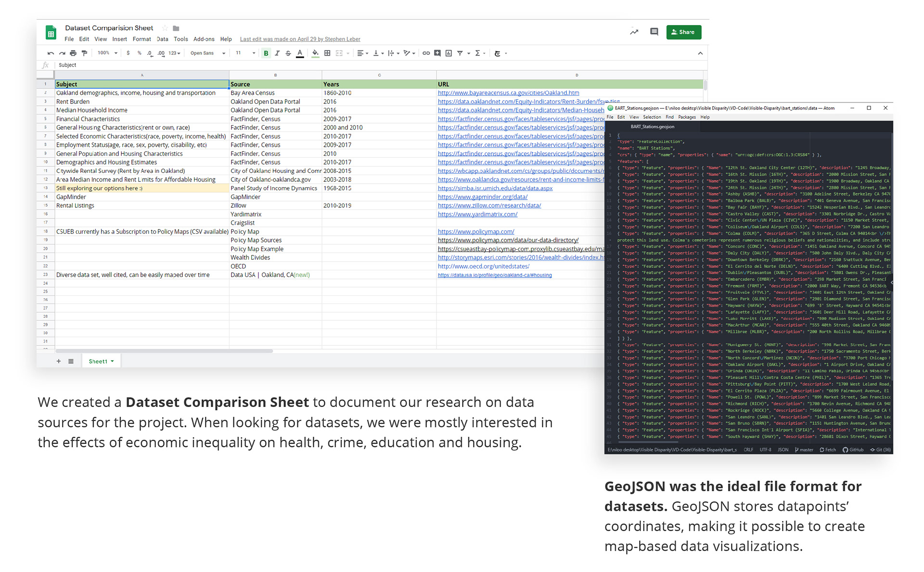Open the text wrapping dropdown
Image resolution: width=924 pixels, height=572 pixels.
coord(394,53)
